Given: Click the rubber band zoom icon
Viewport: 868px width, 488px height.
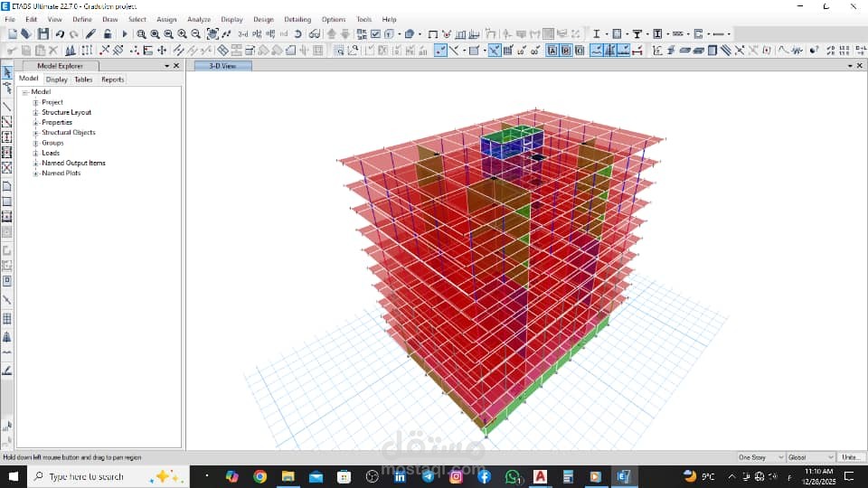Looking at the screenshot, I should 141,33.
